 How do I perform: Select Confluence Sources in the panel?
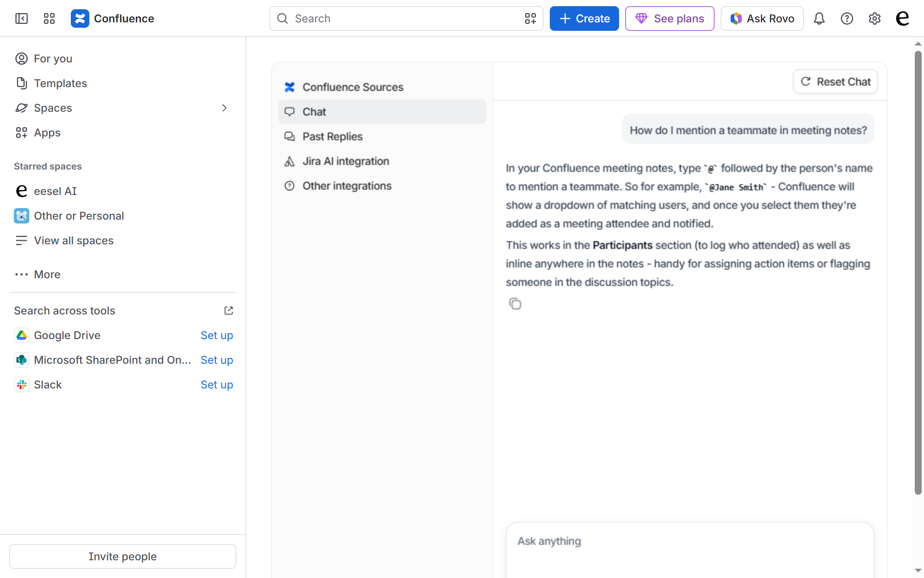(382, 87)
